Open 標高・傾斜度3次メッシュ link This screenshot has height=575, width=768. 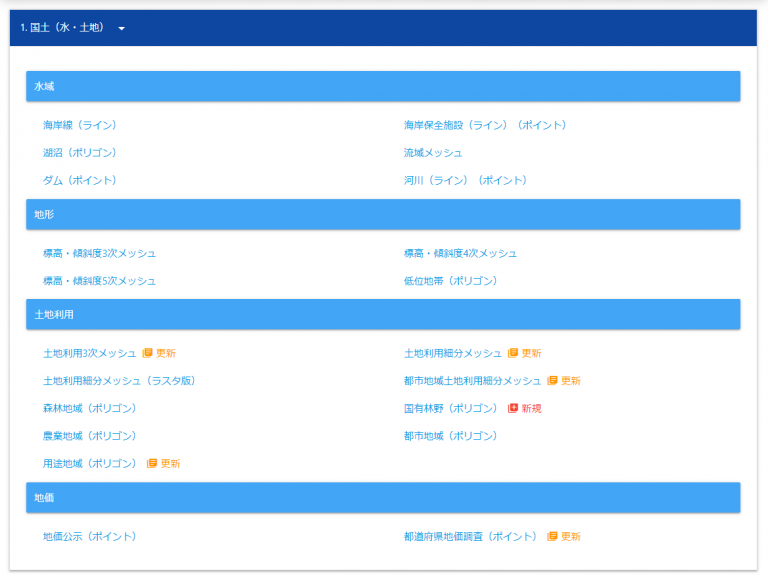click(99, 253)
